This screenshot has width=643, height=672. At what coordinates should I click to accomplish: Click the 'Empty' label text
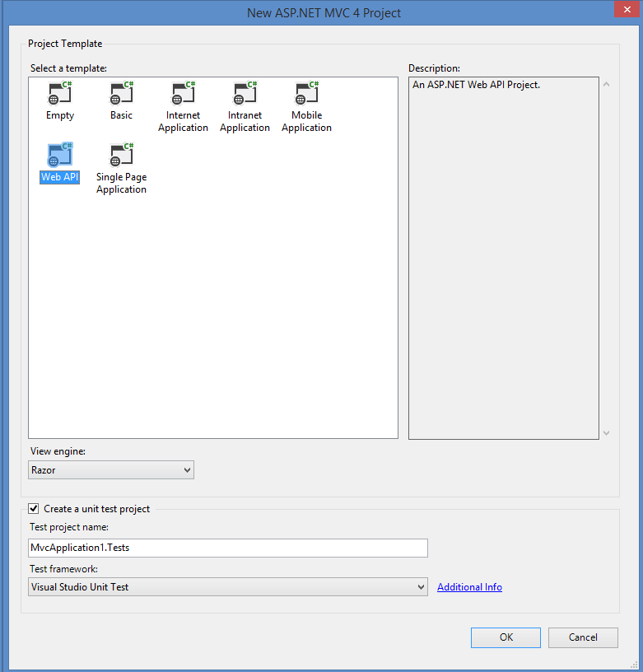click(60, 116)
